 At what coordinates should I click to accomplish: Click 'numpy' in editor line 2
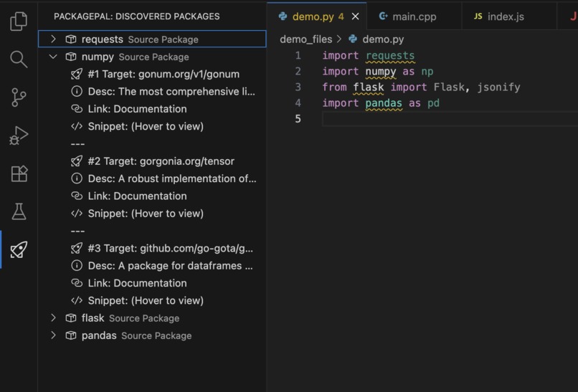point(380,72)
